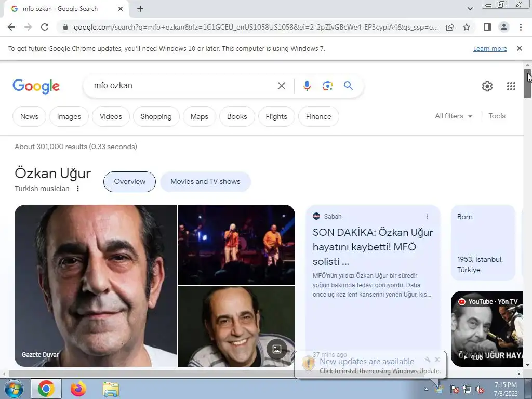The width and height of the screenshot is (532, 399).
Task: Toggle the browser side panel
Action: 487,27
